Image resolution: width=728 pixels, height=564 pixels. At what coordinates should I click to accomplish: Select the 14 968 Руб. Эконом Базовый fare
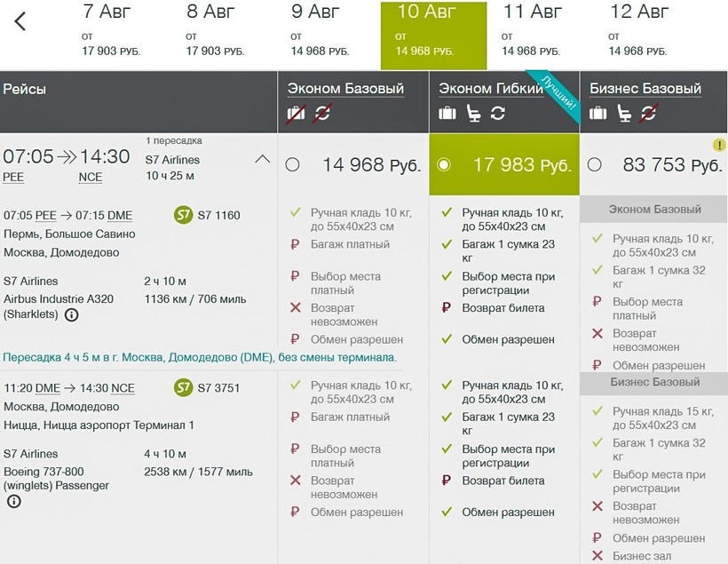pyautogui.click(x=293, y=164)
